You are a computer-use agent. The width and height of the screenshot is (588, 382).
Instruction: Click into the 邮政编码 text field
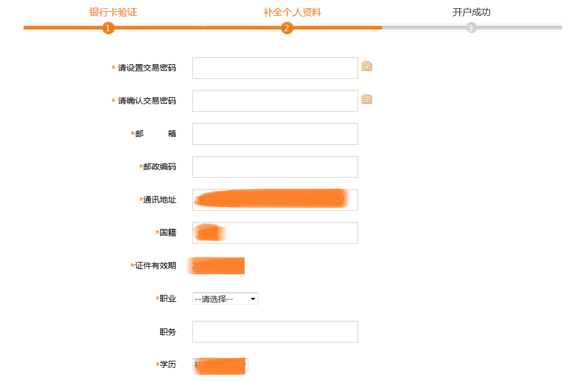[275, 167]
